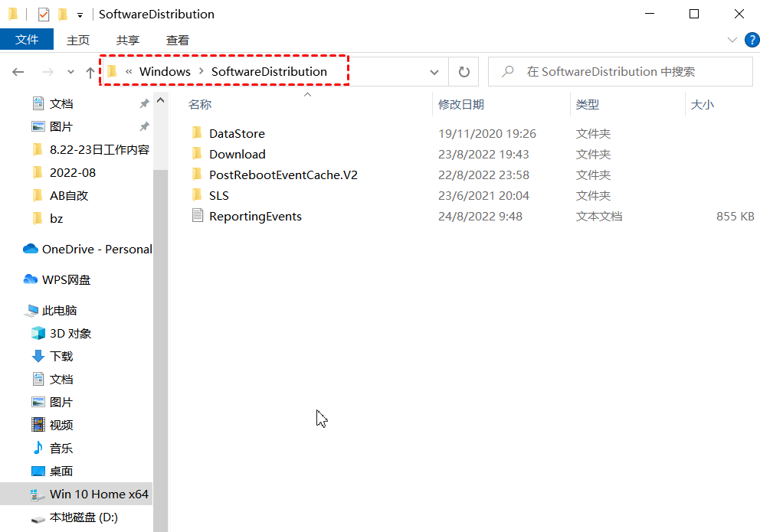Viewport: 760px width, 532px height.
Task: Switch to the 查看 ribbon tab
Action: tap(178, 40)
